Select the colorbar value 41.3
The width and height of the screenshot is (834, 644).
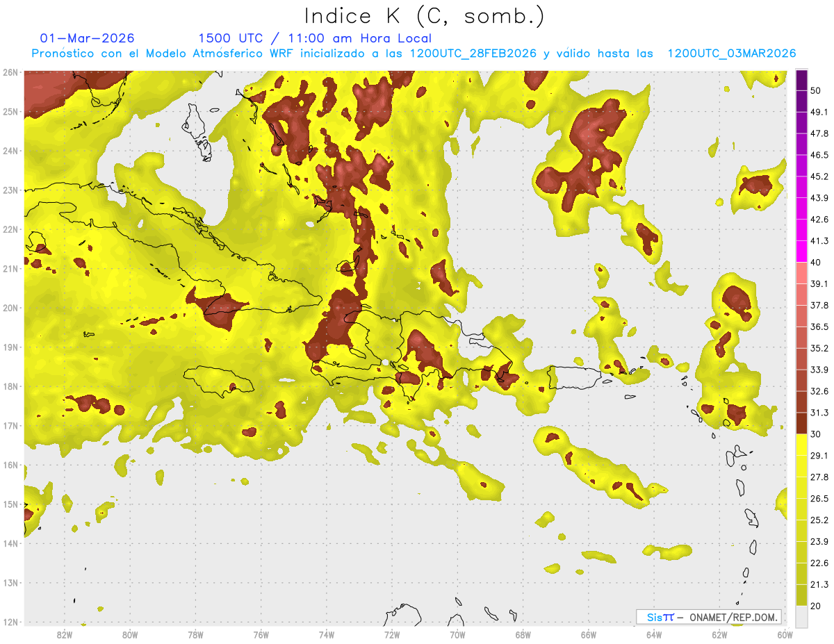pos(819,241)
